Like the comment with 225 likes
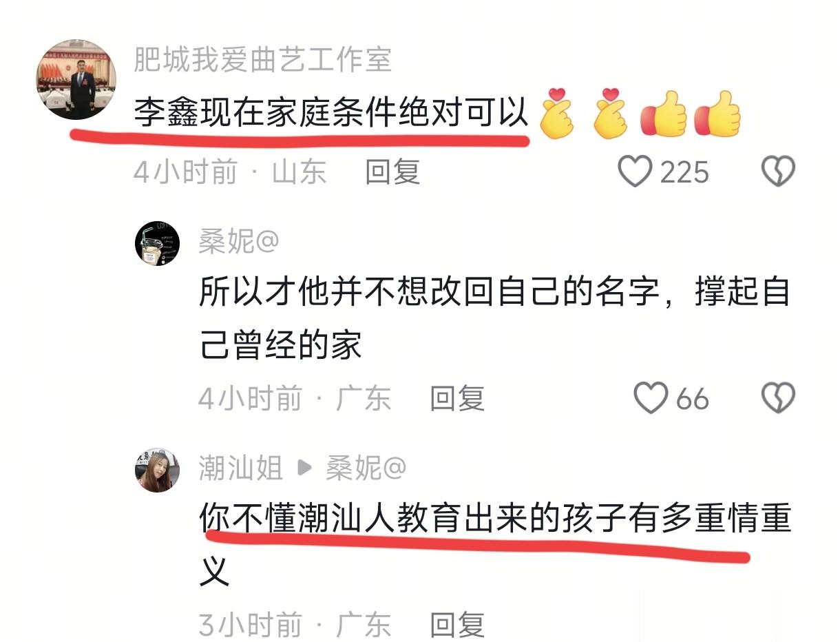 (635, 172)
